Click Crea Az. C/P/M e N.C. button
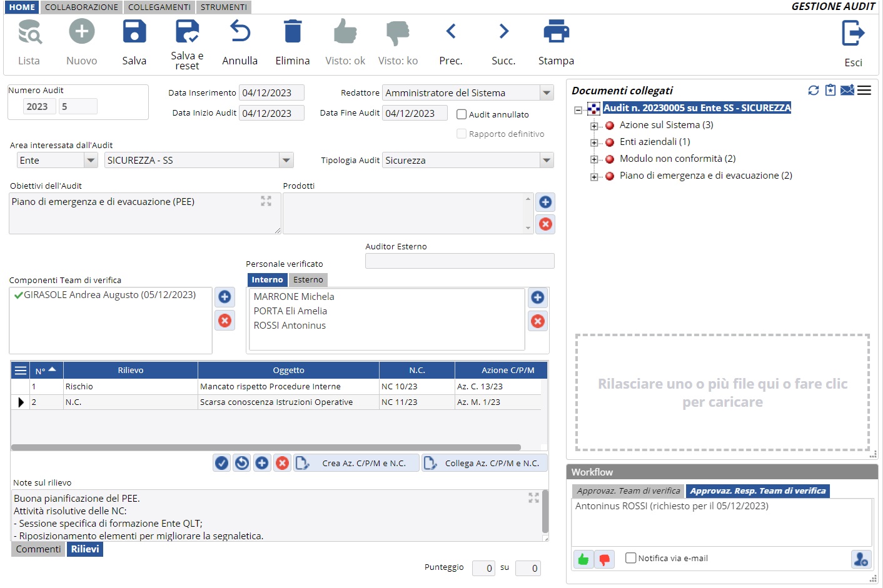Screen dimensions: 883x588 [356, 463]
